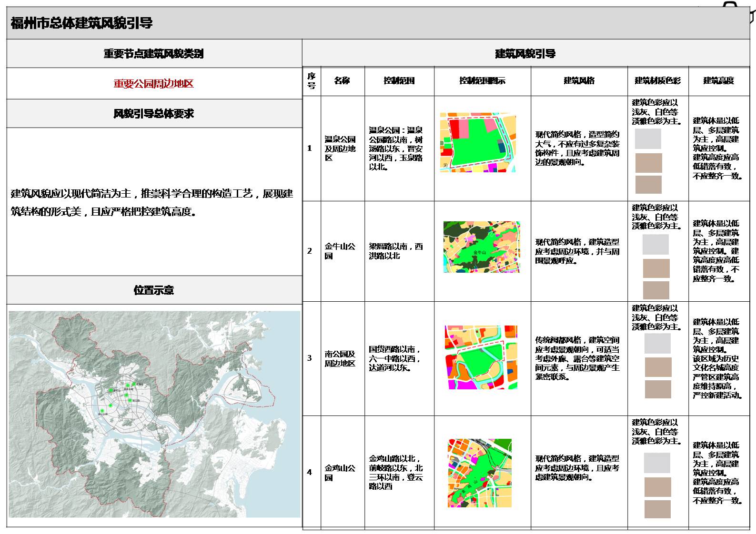756x534 pixels.
Task: Select the 南公园及周边地区 name cell
Action: tap(340, 358)
